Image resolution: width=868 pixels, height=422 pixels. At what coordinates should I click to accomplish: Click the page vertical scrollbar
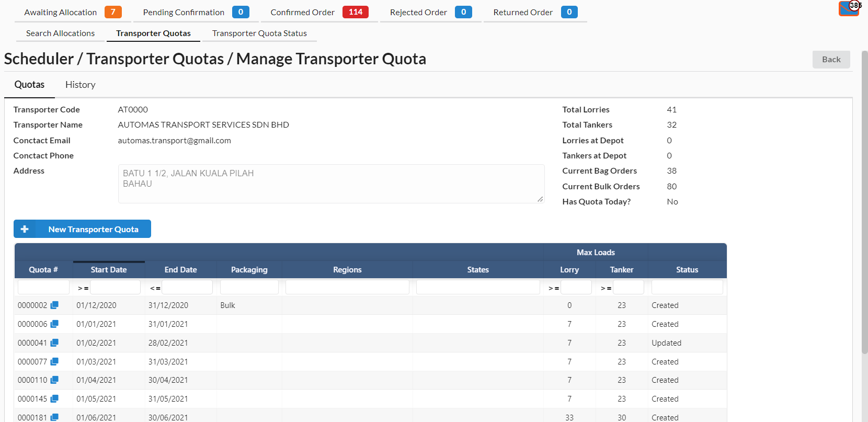(x=864, y=202)
